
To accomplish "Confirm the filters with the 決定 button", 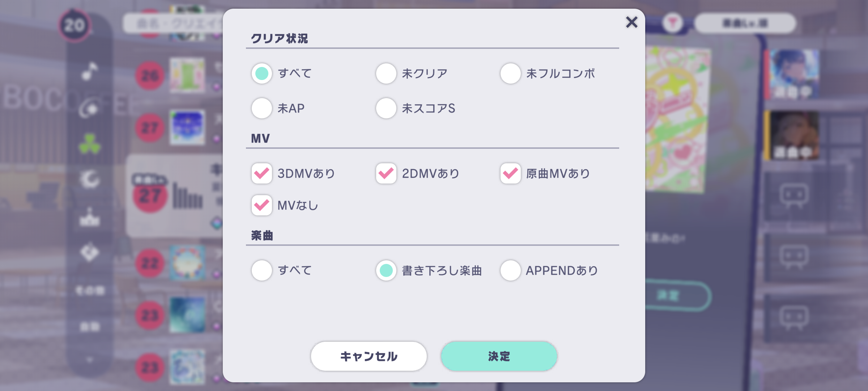I will [499, 356].
